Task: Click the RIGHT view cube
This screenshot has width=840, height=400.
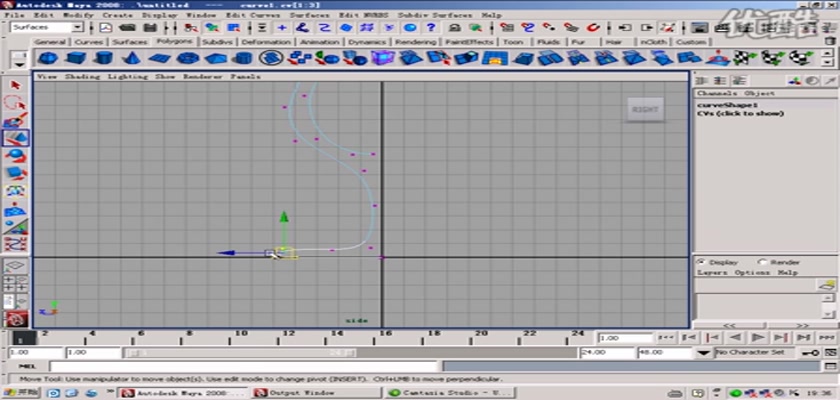Action: tap(646, 109)
